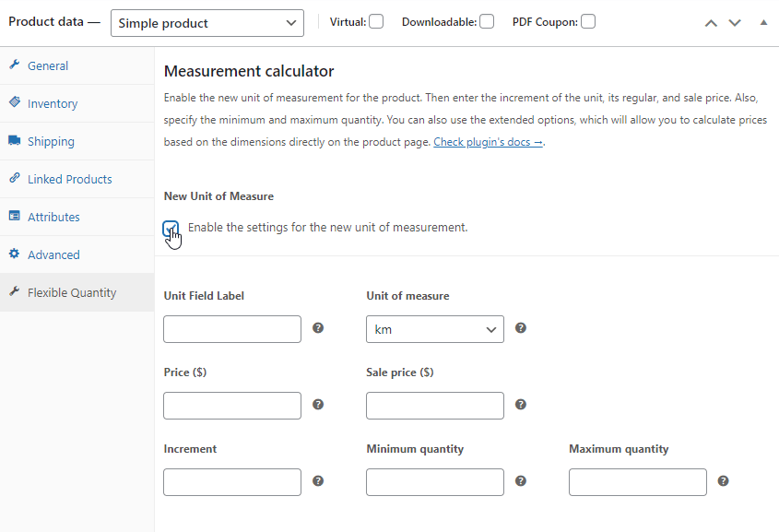Toggle the Virtual checkbox
779x532 pixels.
point(376,22)
